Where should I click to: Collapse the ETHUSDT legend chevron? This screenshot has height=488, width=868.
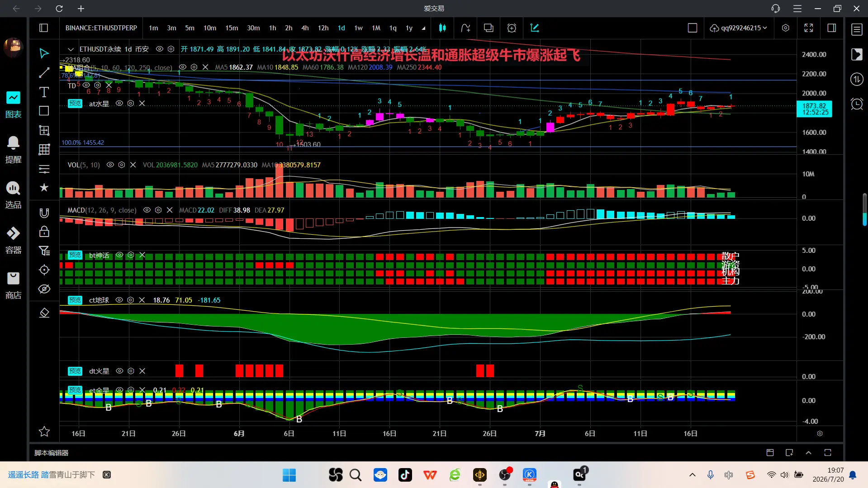[71, 49]
